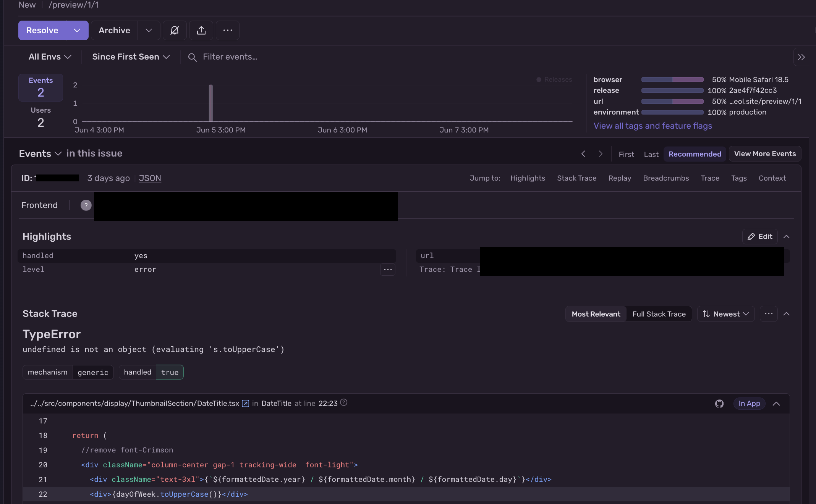Viewport: 816px width, 504px height.
Task: Go to previous event arrow
Action: [583, 154]
